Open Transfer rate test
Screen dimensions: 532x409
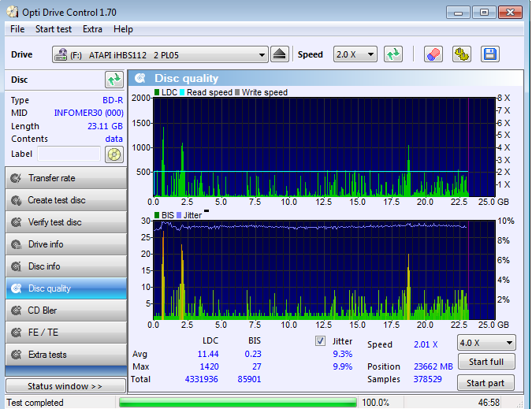(66, 178)
